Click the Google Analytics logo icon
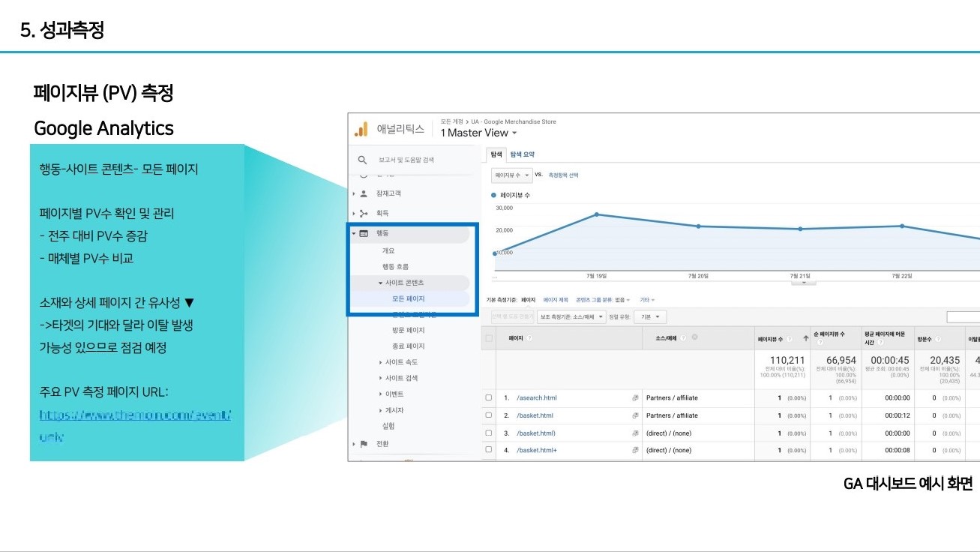This screenshot has width=980, height=552. point(361,129)
